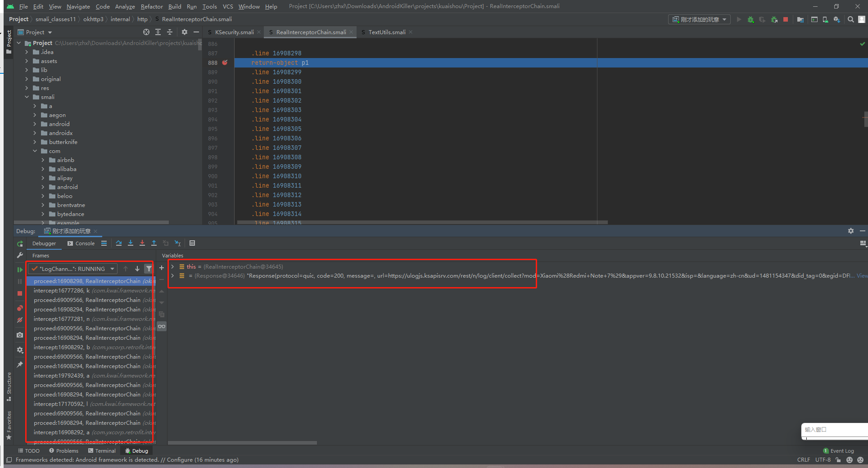Toggle the breakpoint on line 888
Viewport: 868px width, 468px height.
click(x=225, y=63)
